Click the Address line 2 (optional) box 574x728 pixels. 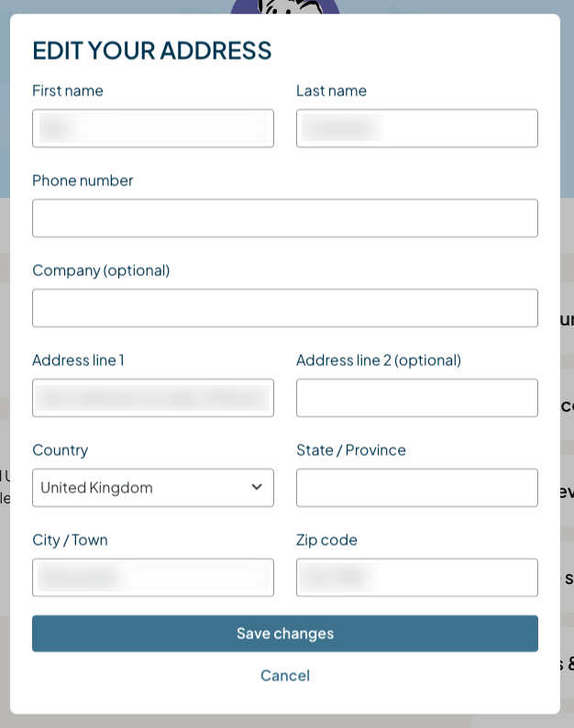(417, 398)
